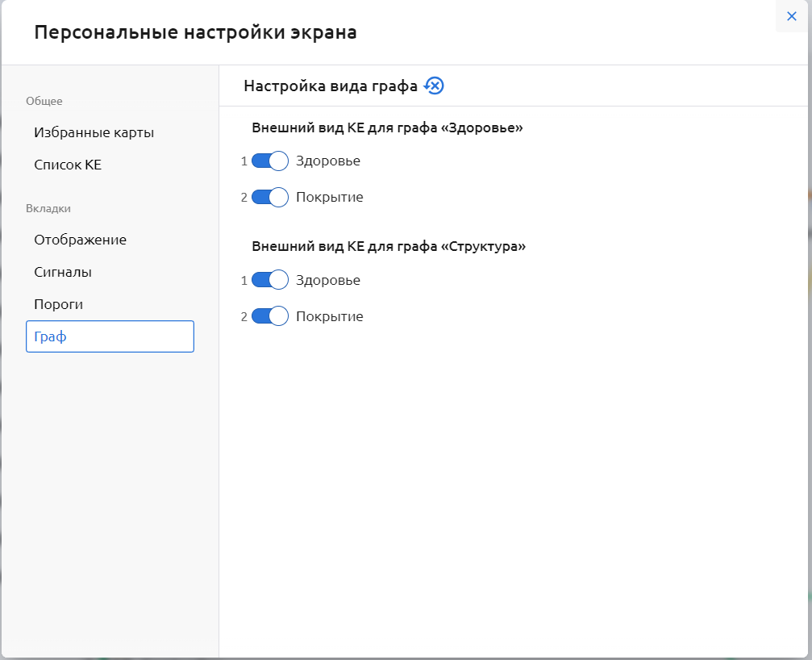Go to the Сигналы settings

pos(63,272)
